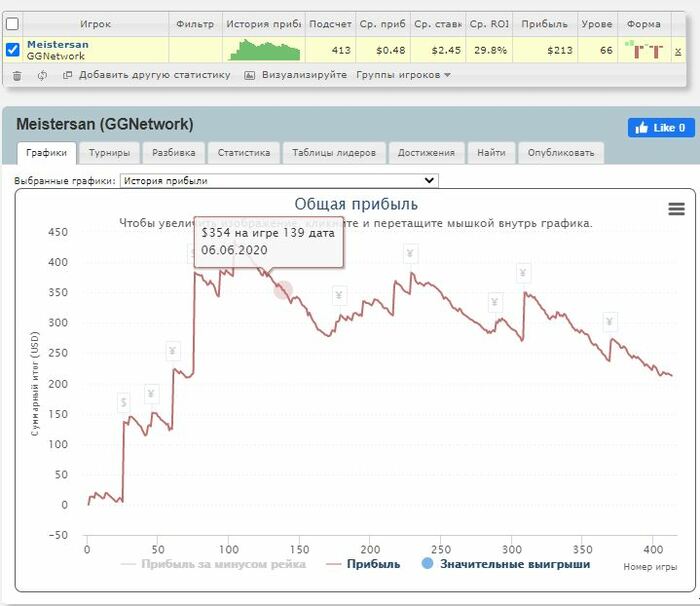Open the Выбранные графики dropdown
Viewport: 700px width, 606px height.
click(x=279, y=180)
